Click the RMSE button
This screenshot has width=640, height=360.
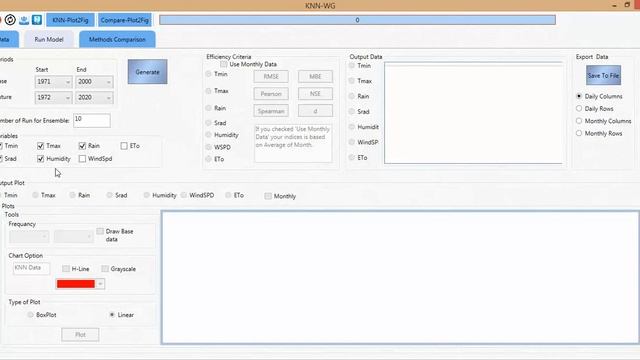(271, 76)
